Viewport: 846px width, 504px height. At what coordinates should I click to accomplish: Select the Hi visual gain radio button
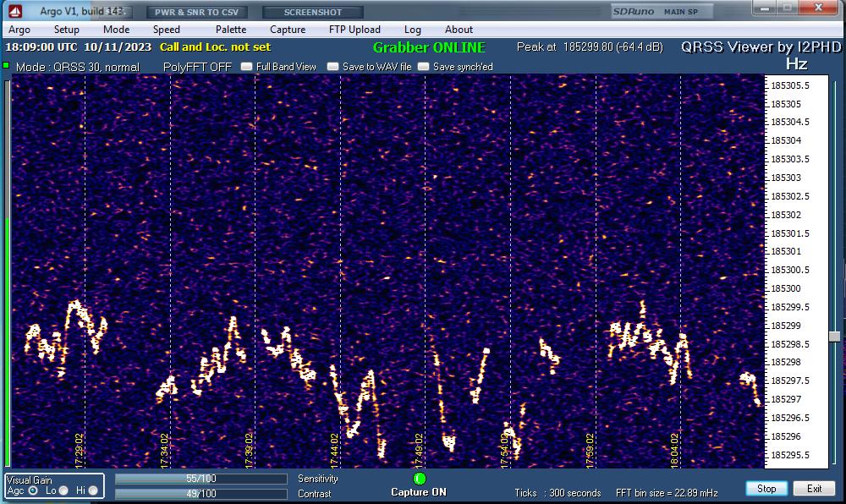93,490
